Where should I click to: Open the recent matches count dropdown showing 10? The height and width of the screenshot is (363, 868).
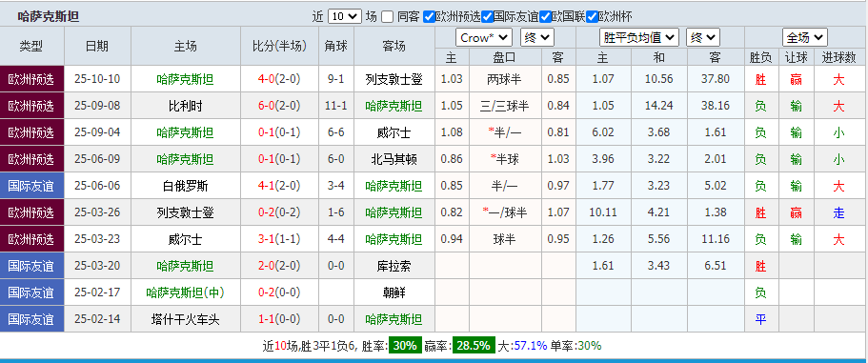tap(344, 16)
